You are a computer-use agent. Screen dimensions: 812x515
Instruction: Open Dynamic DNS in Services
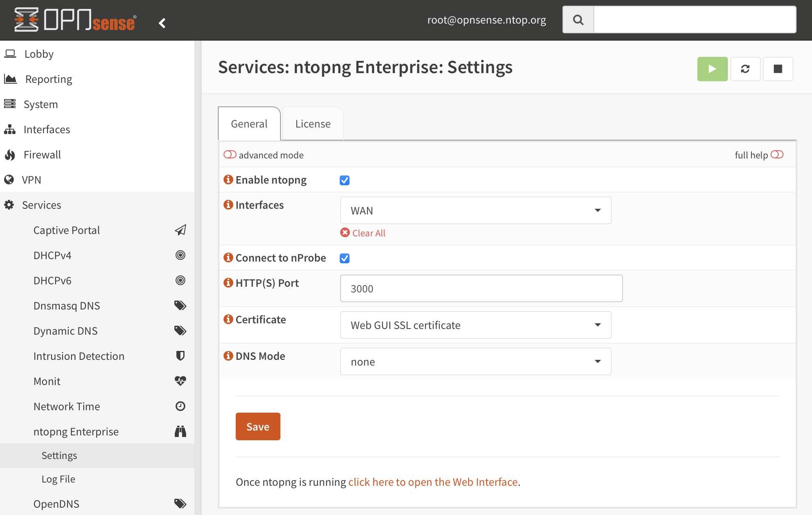pyautogui.click(x=65, y=331)
